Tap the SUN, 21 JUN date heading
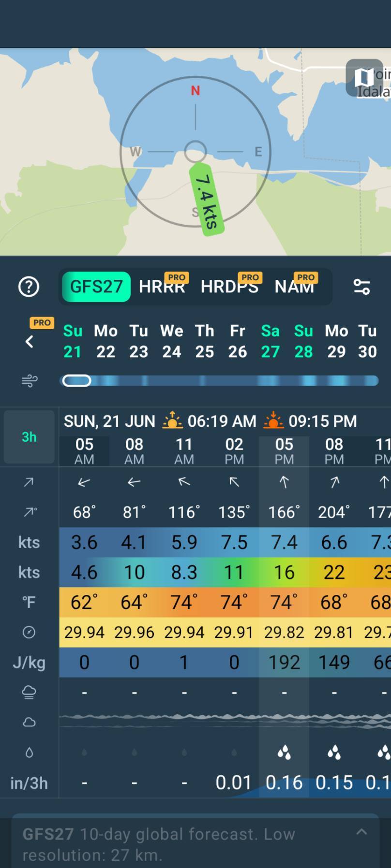 coord(109,421)
